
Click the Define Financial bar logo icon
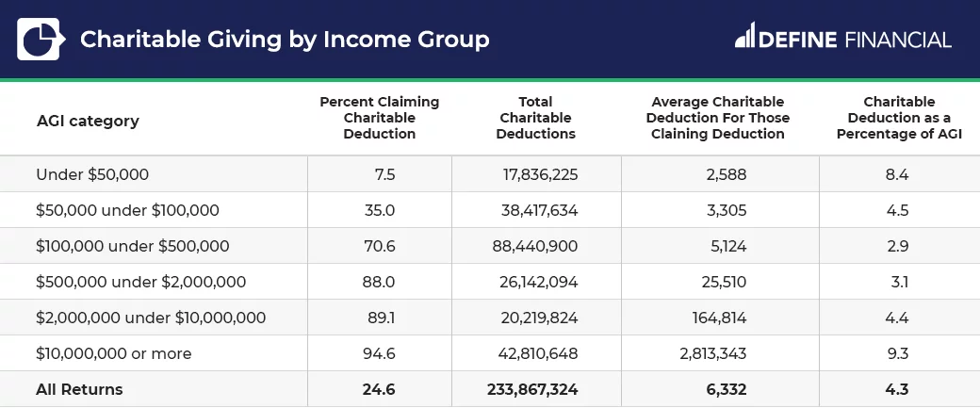(745, 35)
